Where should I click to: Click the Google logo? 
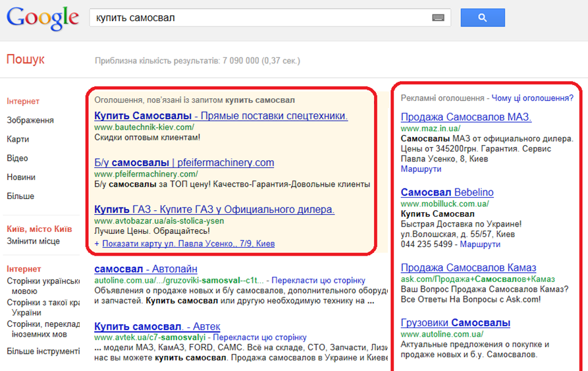[43, 18]
